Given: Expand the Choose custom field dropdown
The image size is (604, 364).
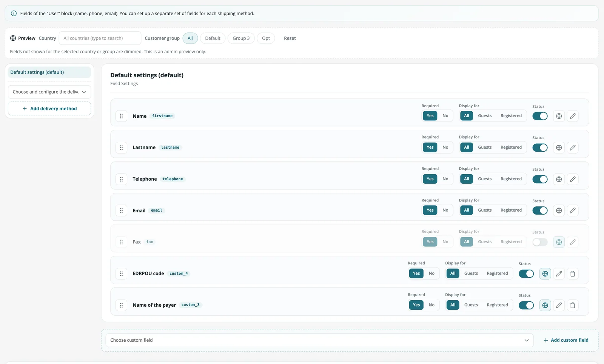Looking at the screenshot, I should click(x=319, y=340).
